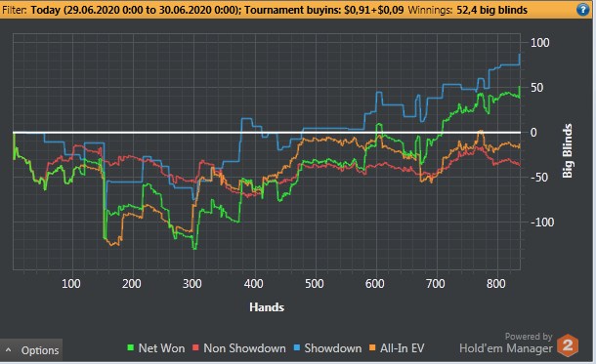Select the orange All-In EV legend swatch

tap(372, 347)
